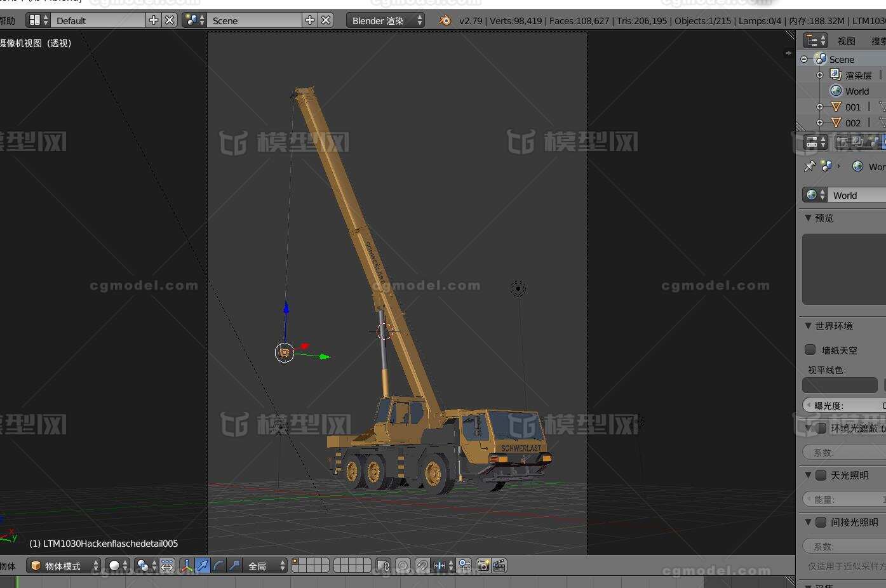The width and height of the screenshot is (886, 588).
Task: Click the first scene layer button
Action: pos(296,562)
